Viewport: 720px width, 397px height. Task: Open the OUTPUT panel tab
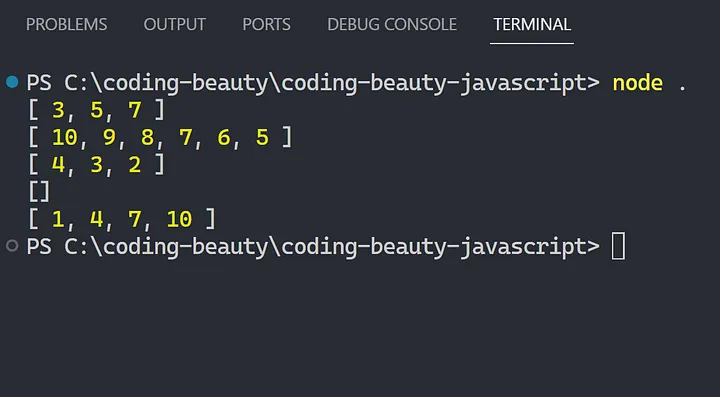(x=174, y=24)
